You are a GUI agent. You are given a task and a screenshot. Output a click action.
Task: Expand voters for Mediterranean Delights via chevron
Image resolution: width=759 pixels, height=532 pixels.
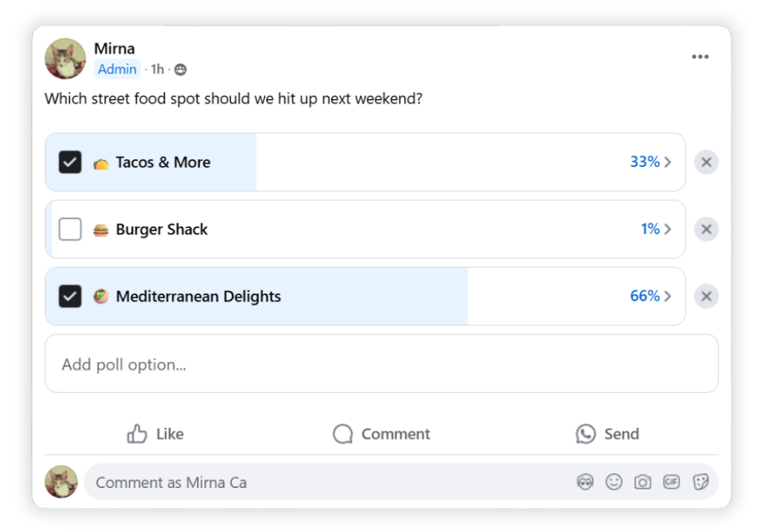pos(668,296)
